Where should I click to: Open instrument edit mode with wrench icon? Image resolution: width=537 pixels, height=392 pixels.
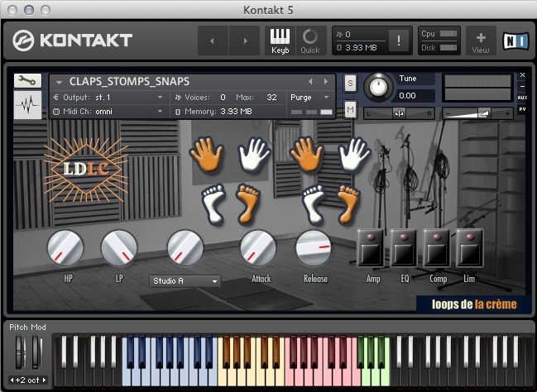[x=29, y=81]
